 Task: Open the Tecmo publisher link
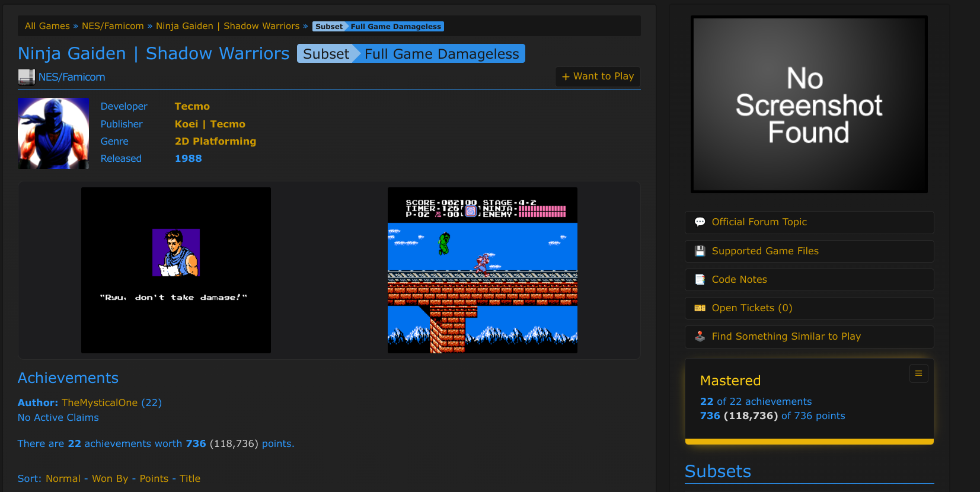pyautogui.click(x=228, y=124)
